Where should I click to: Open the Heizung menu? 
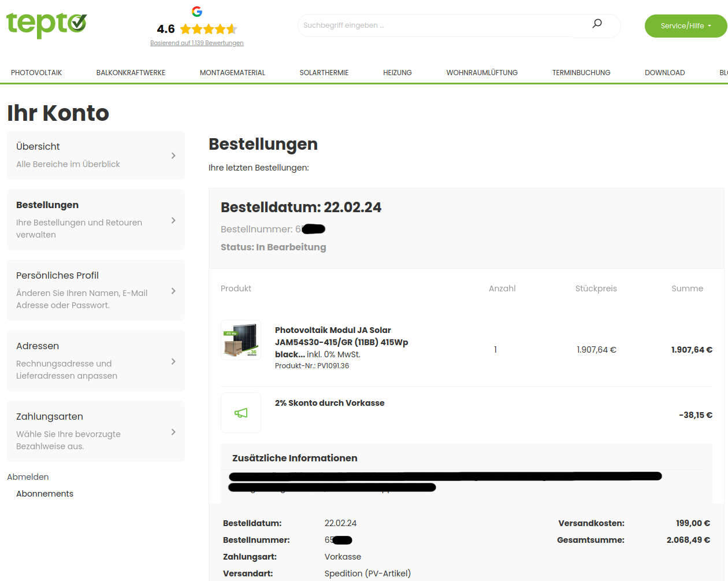[x=398, y=73]
